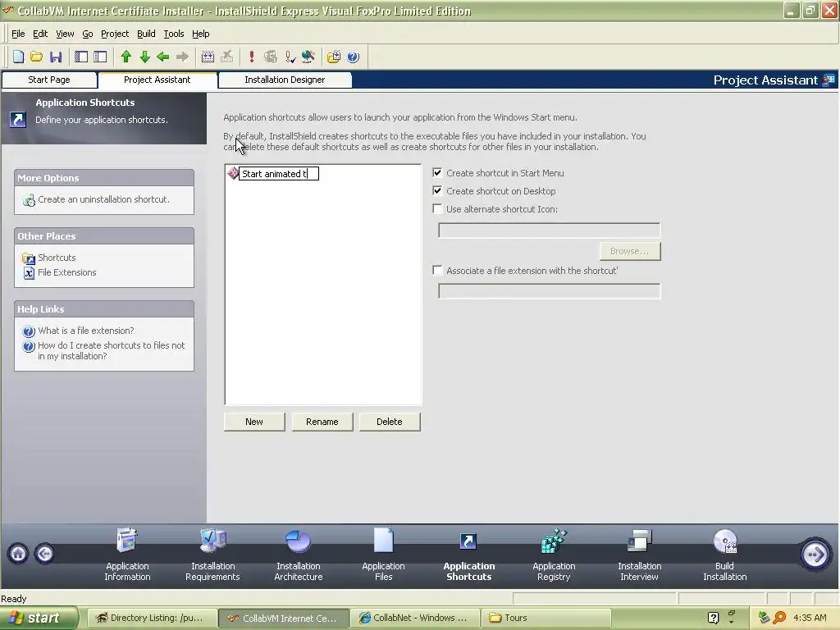Open the Tools menu
The width and height of the screenshot is (840, 630).
[174, 34]
